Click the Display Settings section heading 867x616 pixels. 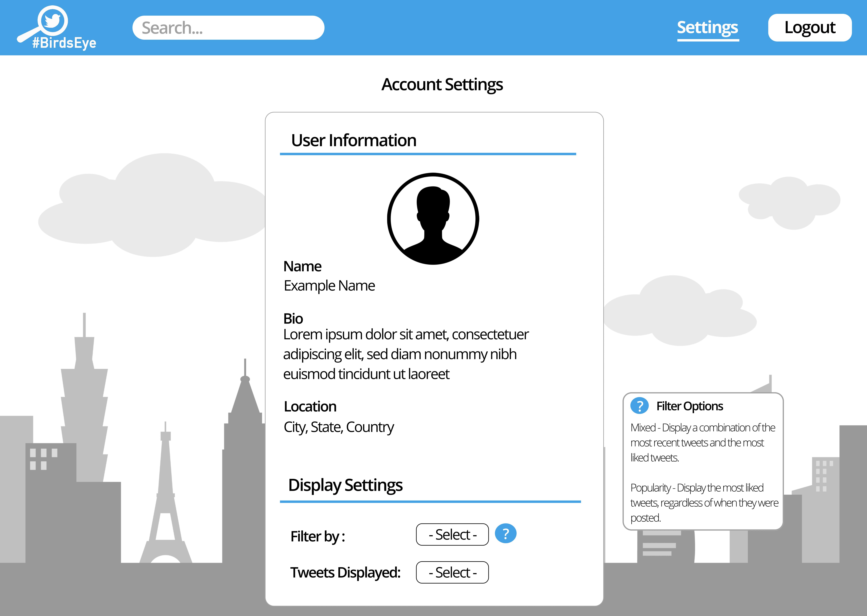pyautogui.click(x=345, y=485)
